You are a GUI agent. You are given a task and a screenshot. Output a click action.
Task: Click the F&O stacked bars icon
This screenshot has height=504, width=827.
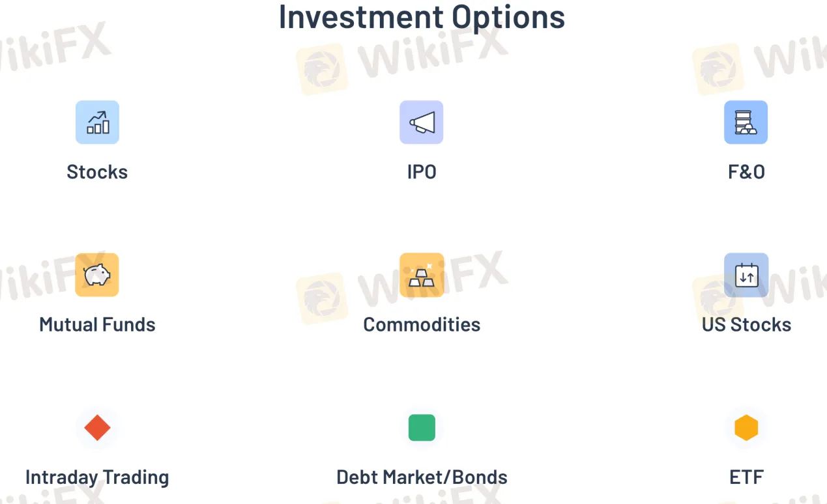(746, 122)
